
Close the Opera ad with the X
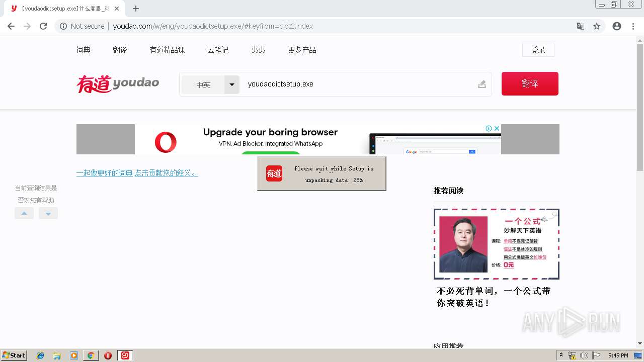(497, 128)
